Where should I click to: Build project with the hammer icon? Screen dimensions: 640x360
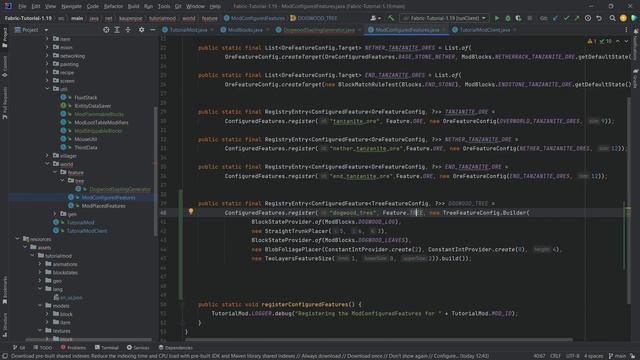(391, 18)
